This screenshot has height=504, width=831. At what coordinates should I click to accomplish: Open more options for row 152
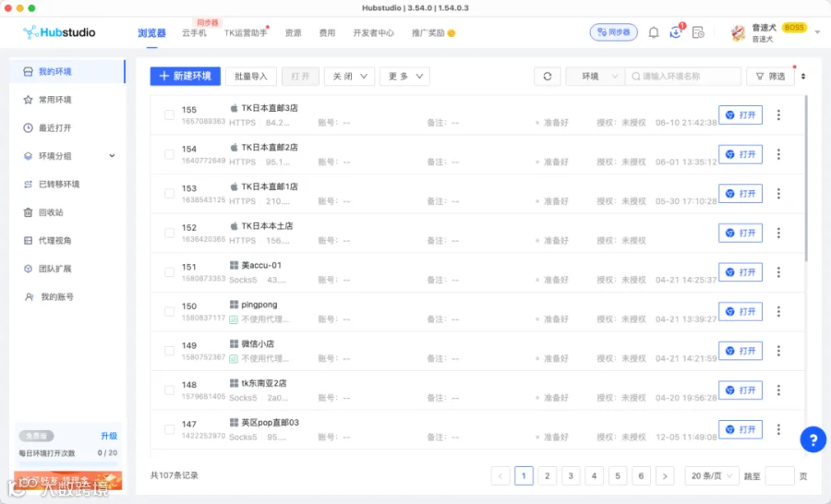[778, 233]
